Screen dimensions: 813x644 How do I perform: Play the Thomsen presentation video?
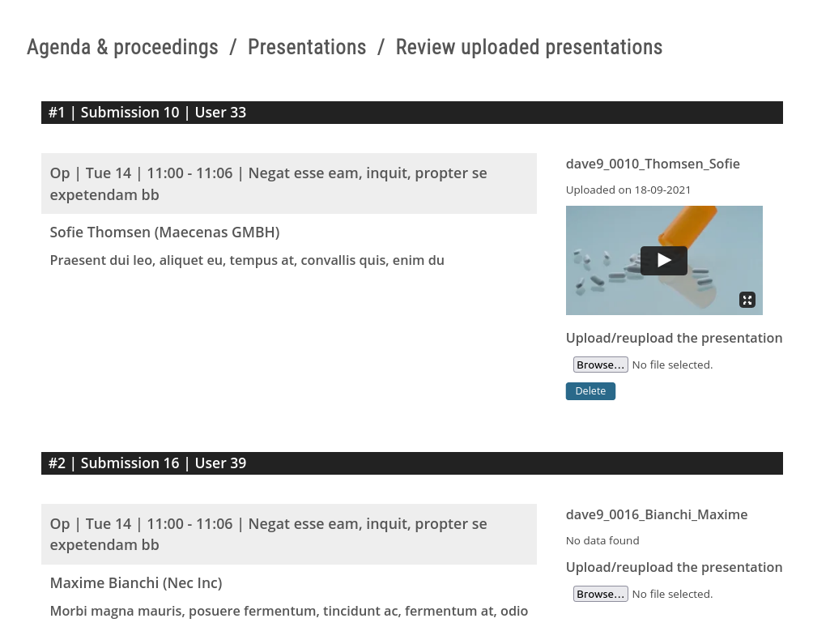click(x=663, y=261)
